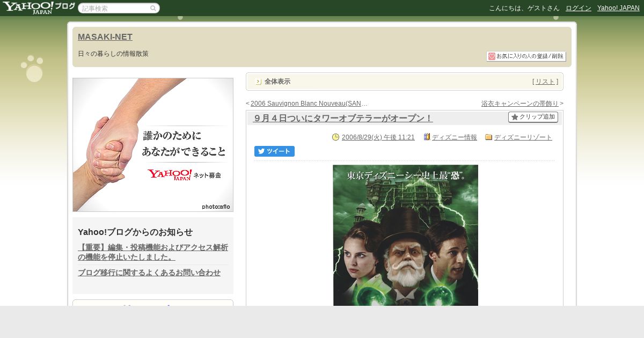
Task: Go to next post 浴衣キャンペーンの帯飾り
Action: click(520, 104)
